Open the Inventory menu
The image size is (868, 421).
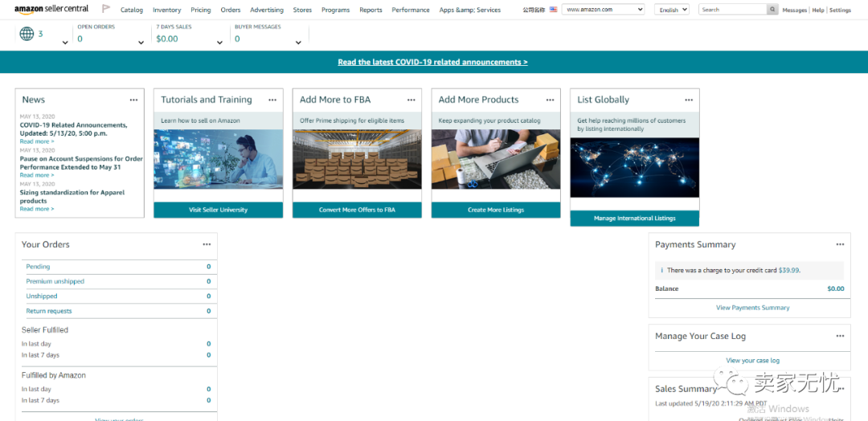click(x=166, y=10)
